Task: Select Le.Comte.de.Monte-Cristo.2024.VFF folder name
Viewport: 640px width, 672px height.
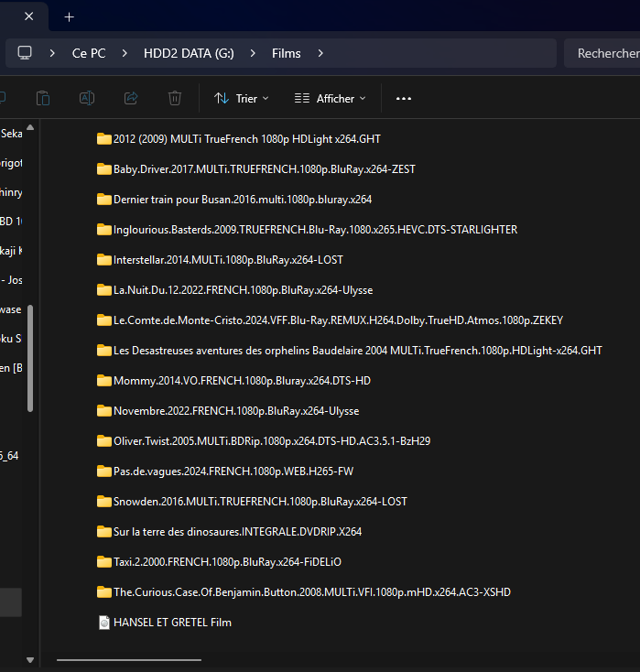Action: pos(338,320)
